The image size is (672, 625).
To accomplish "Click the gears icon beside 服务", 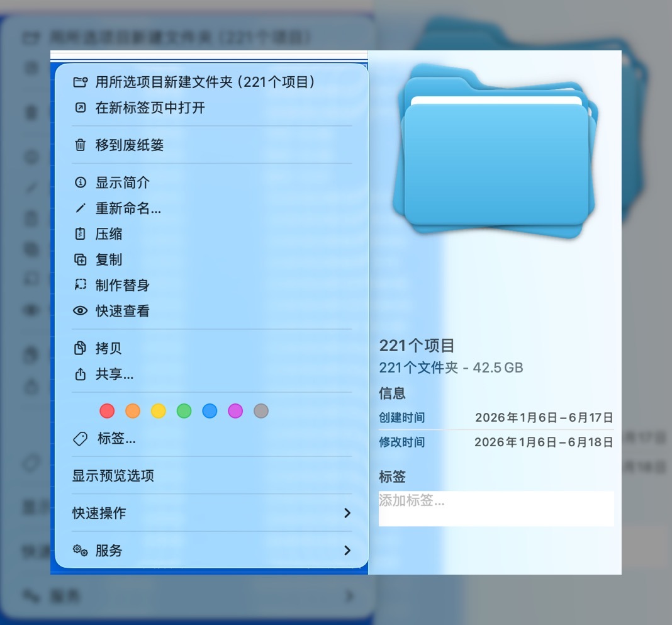I will pos(80,550).
